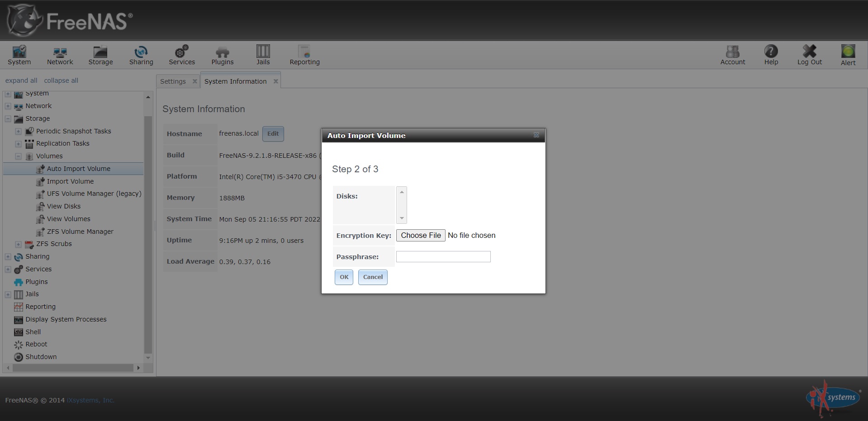Close the System Information tab

[275, 81]
